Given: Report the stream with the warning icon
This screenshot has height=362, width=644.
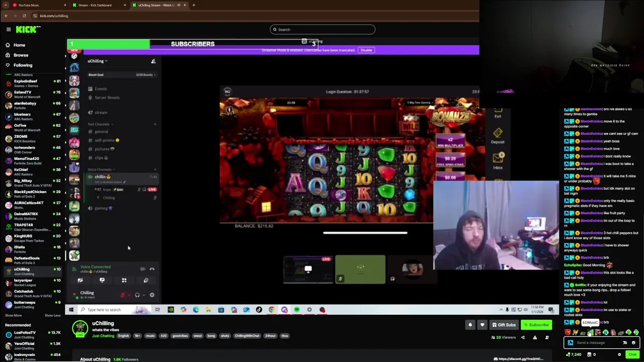Looking at the screenshot, I should click(535, 337).
